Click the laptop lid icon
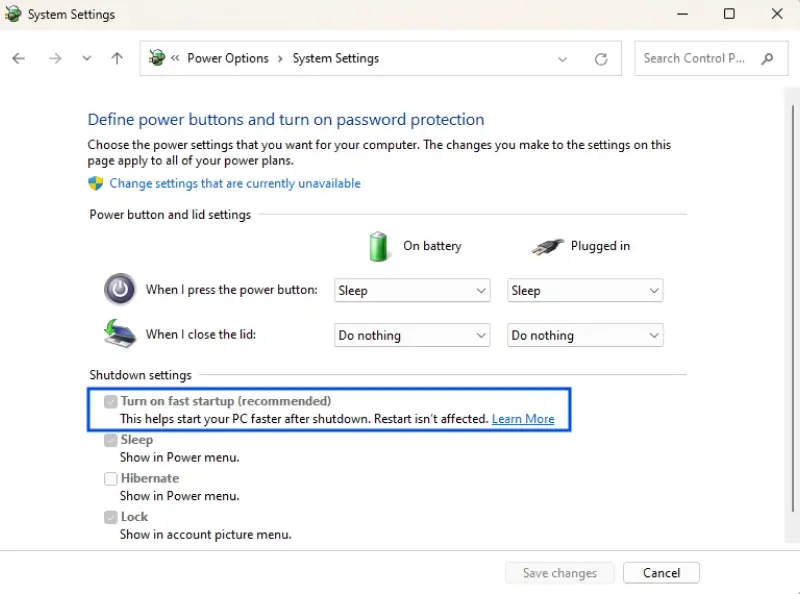 [x=120, y=333]
